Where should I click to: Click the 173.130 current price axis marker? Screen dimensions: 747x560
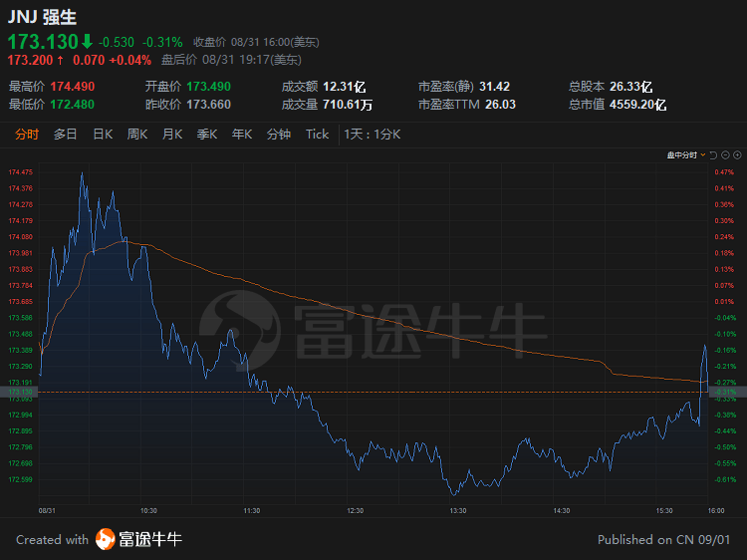point(20,392)
